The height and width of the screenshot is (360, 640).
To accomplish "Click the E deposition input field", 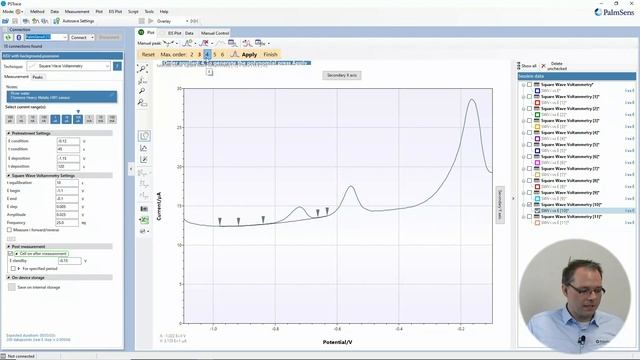I will (x=68, y=158).
